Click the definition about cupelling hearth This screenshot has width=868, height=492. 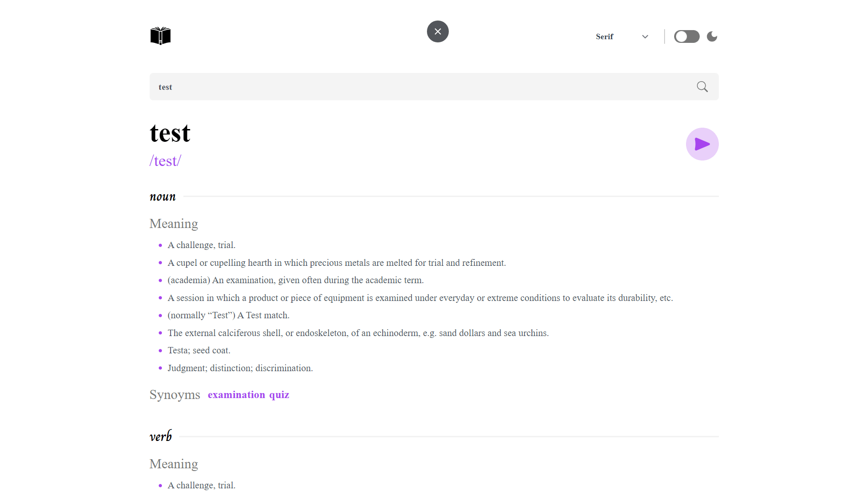pos(337,263)
